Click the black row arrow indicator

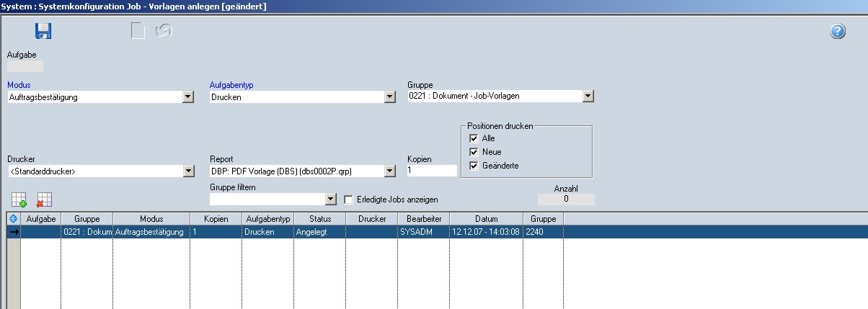point(13,232)
